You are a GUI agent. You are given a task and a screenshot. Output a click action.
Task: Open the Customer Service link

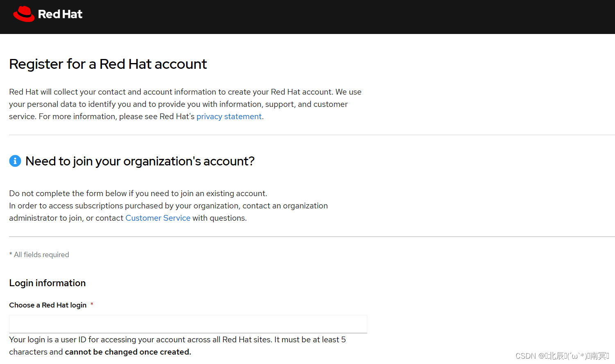point(158,218)
